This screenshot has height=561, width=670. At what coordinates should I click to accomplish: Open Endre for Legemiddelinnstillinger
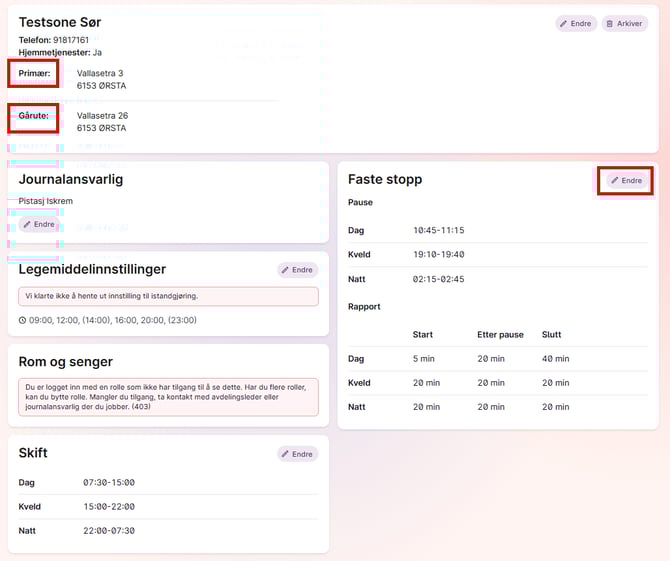point(297,270)
